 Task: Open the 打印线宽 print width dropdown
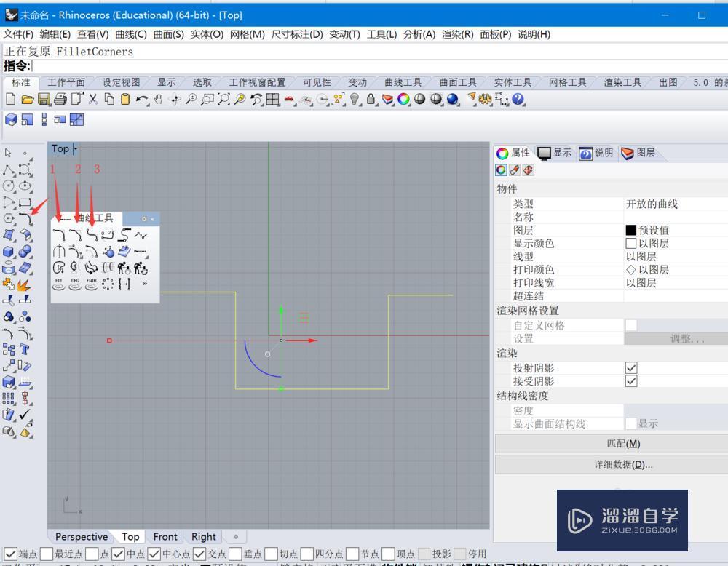tap(676, 283)
